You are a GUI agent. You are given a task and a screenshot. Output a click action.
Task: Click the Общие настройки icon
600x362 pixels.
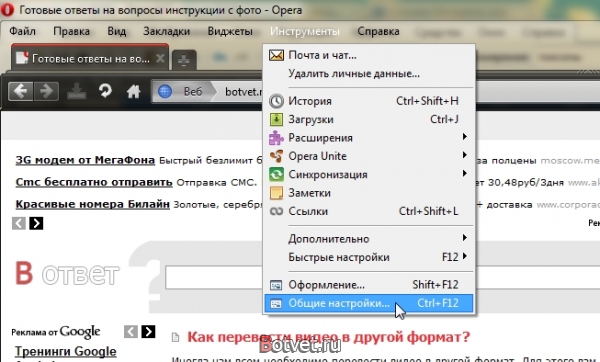[x=276, y=303]
